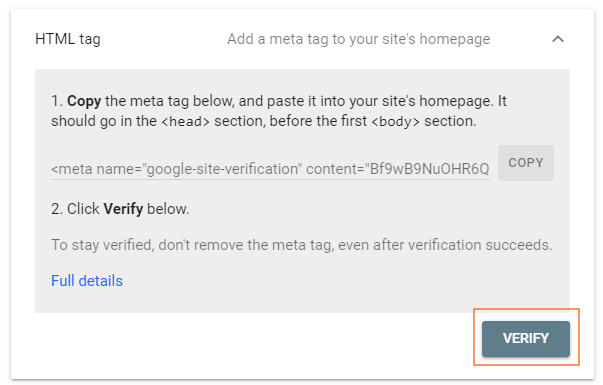Click the VERIFY button
Viewport: 603px width, 385px height.
(x=526, y=338)
